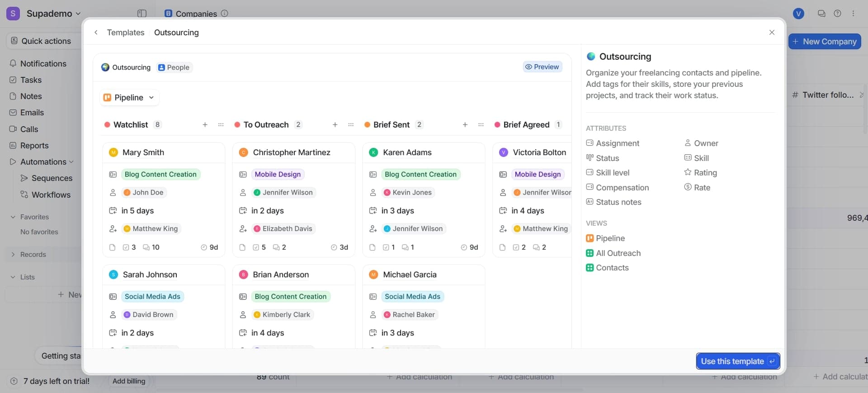868x393 pixels.
Task: Click New Company button in Companies window
Action: [825, 42]
